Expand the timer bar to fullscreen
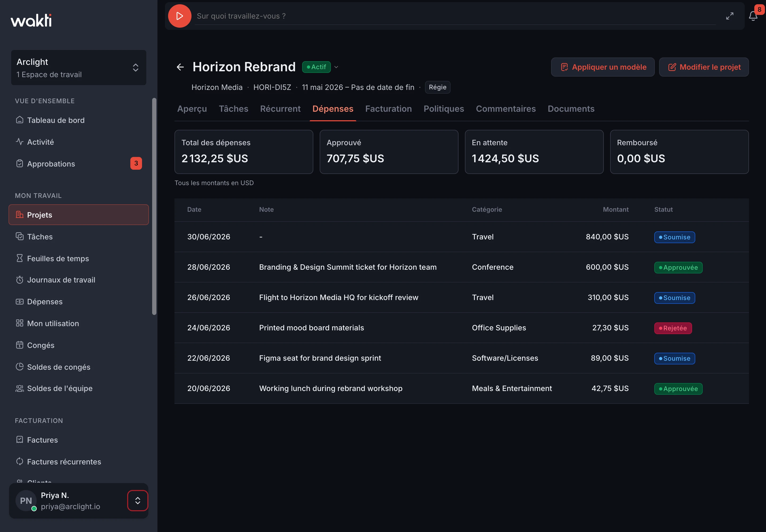The width and height of the screenshot is (766, 532). pos(729,16)
